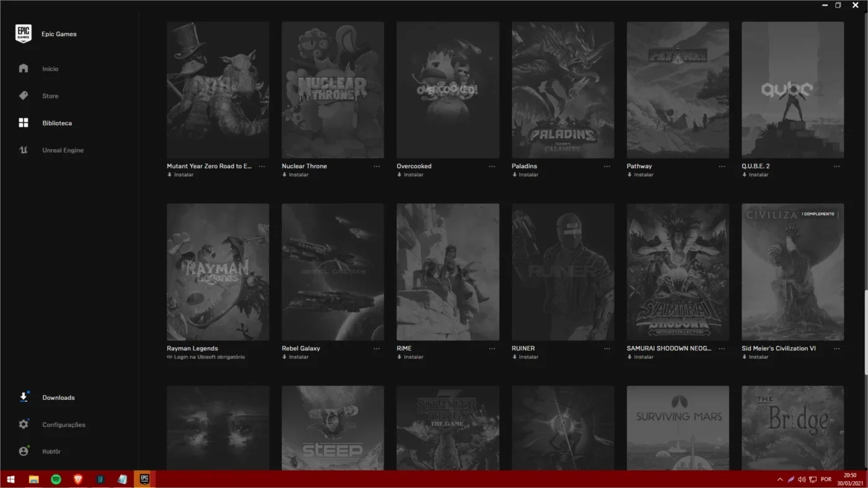Click the Epic Games logo icon
This screenshot has width=868, height=488.
point(24,34)
